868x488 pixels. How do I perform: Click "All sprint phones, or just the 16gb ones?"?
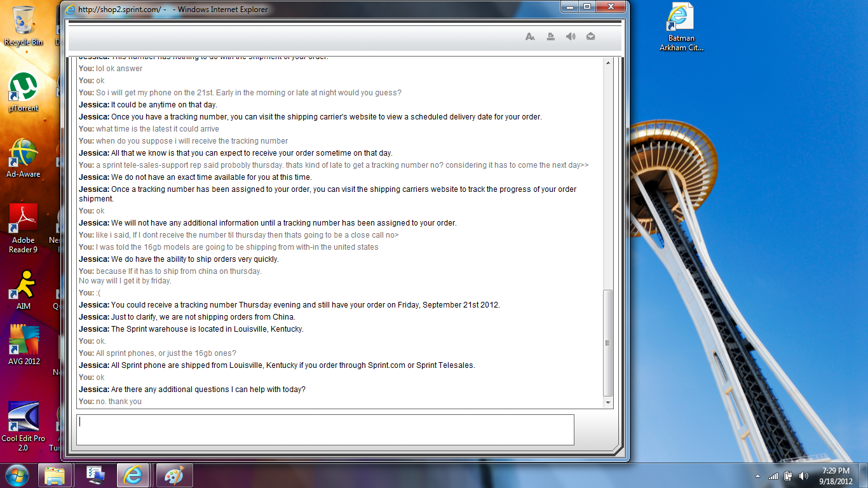166,353
